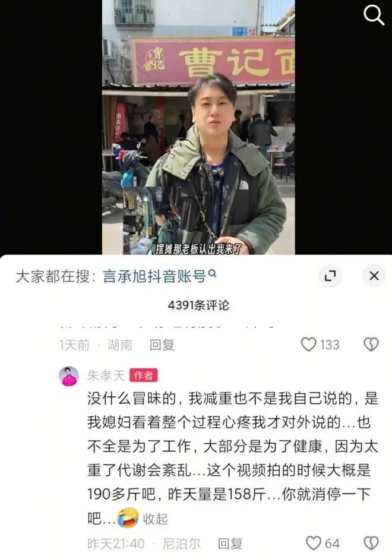This screenshot has height=559, width=392.
Task: Close the comments panel
Action: 374,276
